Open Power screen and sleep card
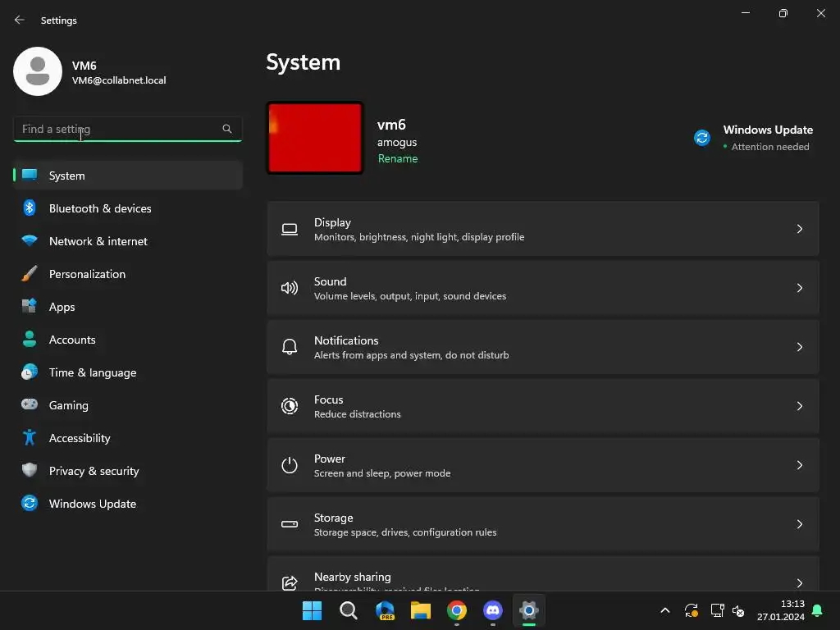 pyautogui.click(x=543, y=465)
